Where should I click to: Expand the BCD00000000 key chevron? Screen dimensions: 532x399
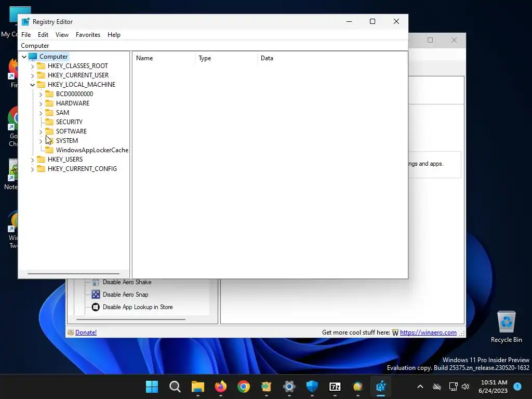(41, 94)
